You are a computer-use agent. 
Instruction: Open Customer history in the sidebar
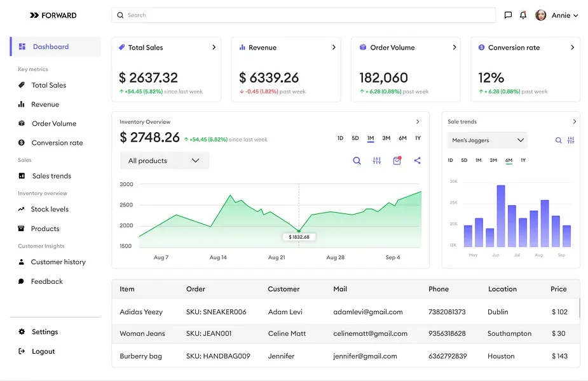tap(58, 262)
